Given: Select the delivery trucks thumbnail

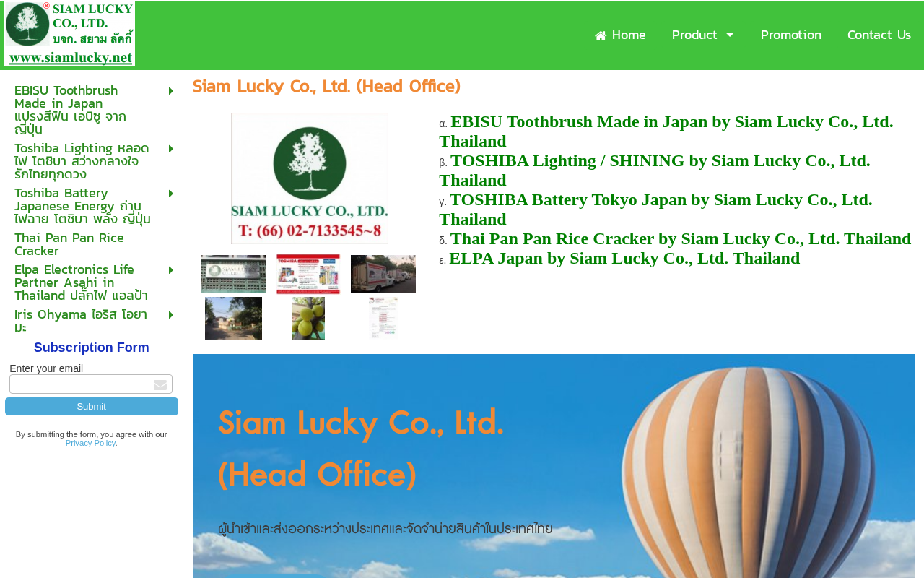Looking at the screenshot, I should pyautogui.click(x=383, y=274).
